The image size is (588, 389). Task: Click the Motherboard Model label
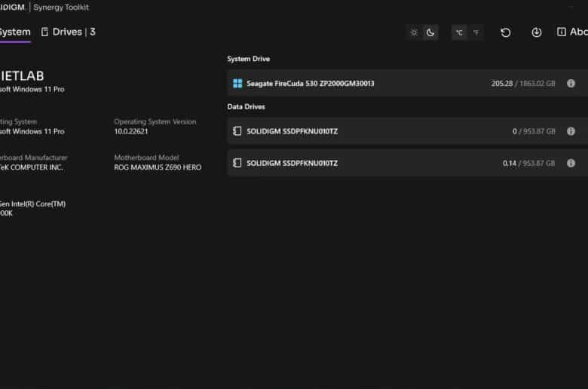tap(147, 158)
